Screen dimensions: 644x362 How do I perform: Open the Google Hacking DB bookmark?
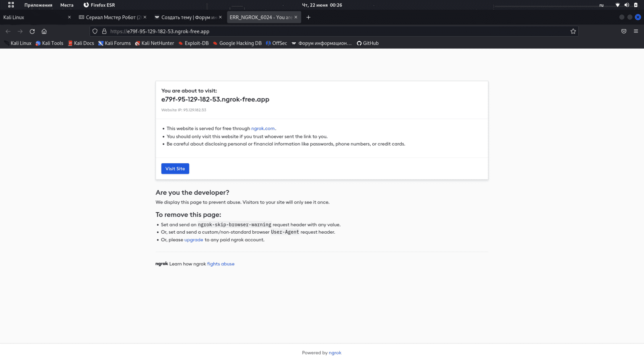237,43
